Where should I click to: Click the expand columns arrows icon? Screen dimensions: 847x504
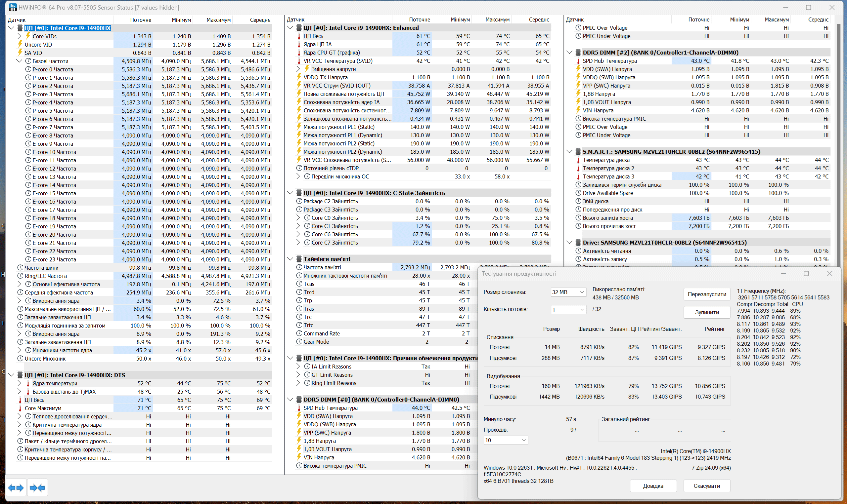(16, 488)
